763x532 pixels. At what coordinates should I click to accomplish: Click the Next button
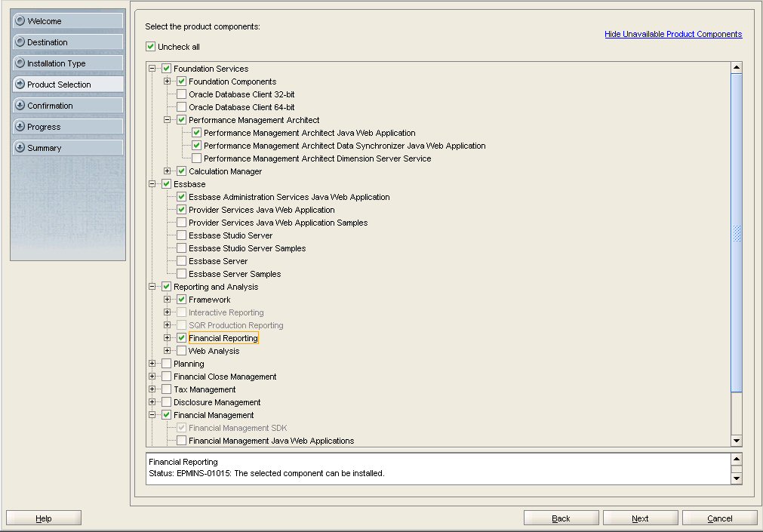tap(641, 518)
